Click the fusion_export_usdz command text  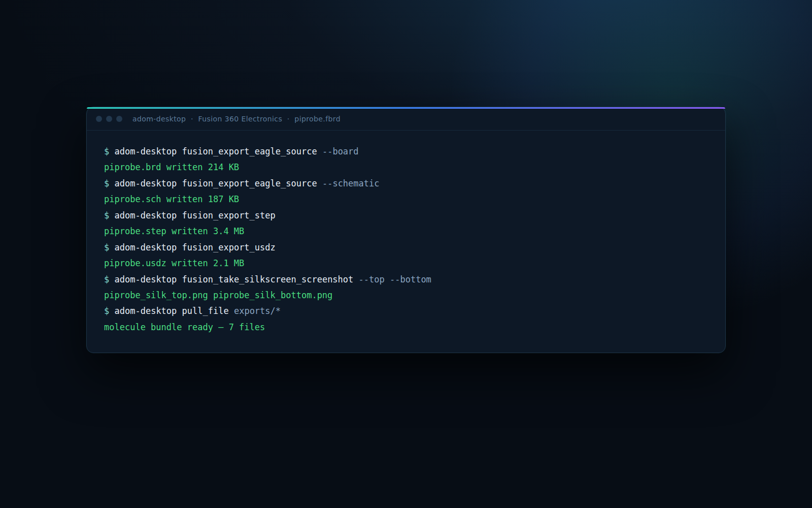pyautogui.click(x=229, y=247)
